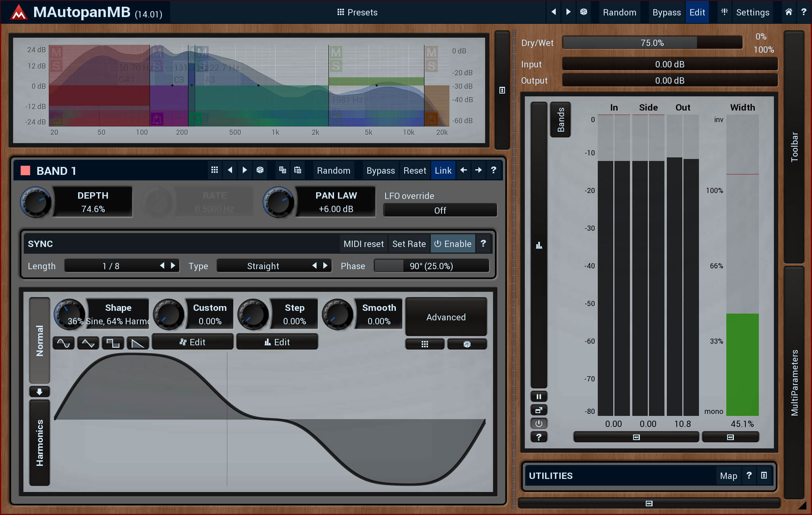This screenshot has height=515, width=812.
Task: Open shape presets grid icon
Action: point(425,344)
